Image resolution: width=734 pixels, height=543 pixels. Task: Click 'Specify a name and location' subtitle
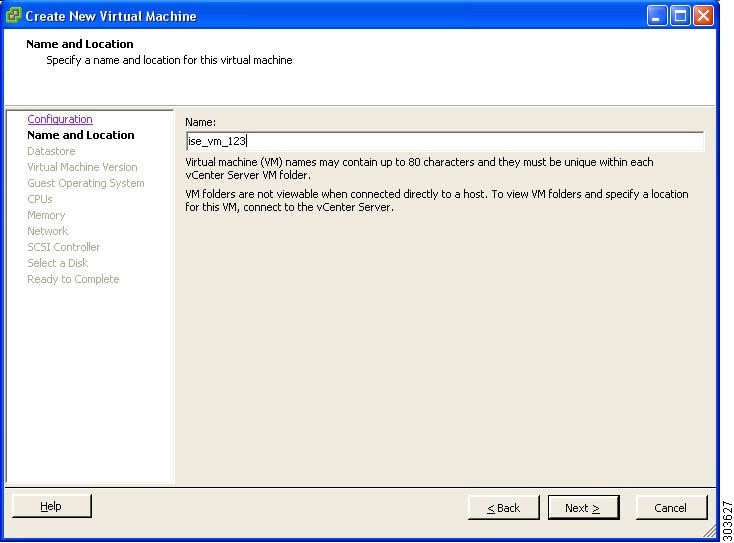[169, 60]
